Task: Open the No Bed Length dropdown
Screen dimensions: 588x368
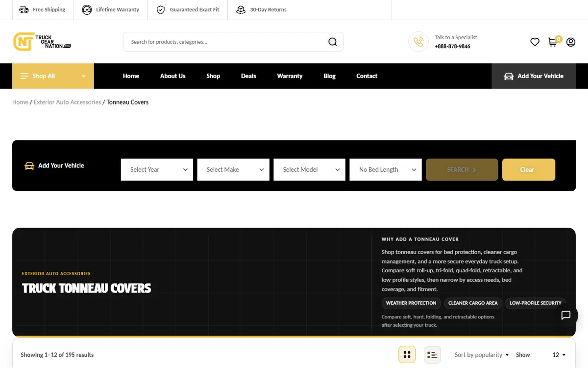Action: (x=386, y=170)
